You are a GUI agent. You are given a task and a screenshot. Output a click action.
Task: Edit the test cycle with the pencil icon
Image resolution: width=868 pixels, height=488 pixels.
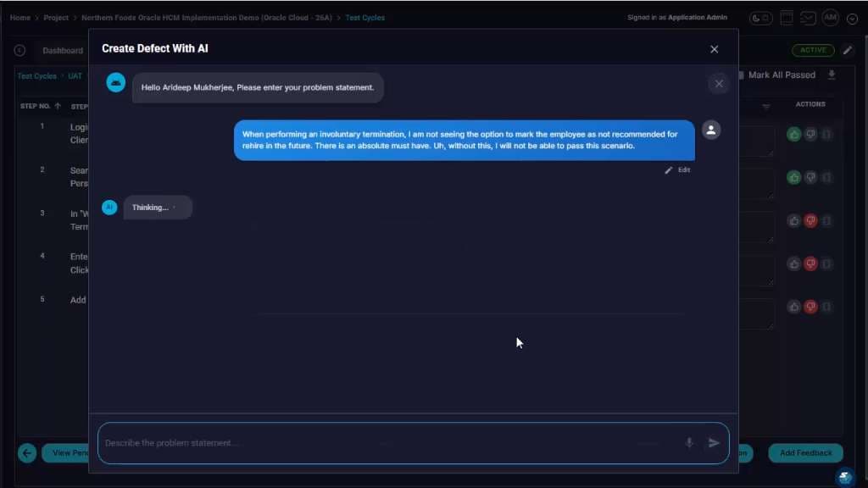(848, 50)
